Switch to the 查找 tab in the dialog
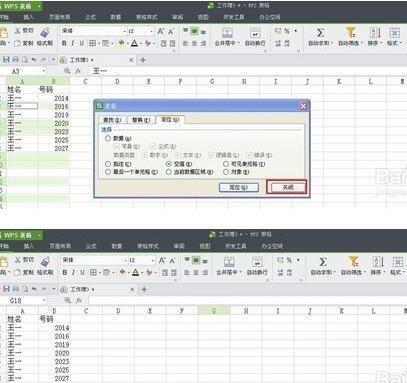This screenshot has width=407, height=383. pos(112,120)
